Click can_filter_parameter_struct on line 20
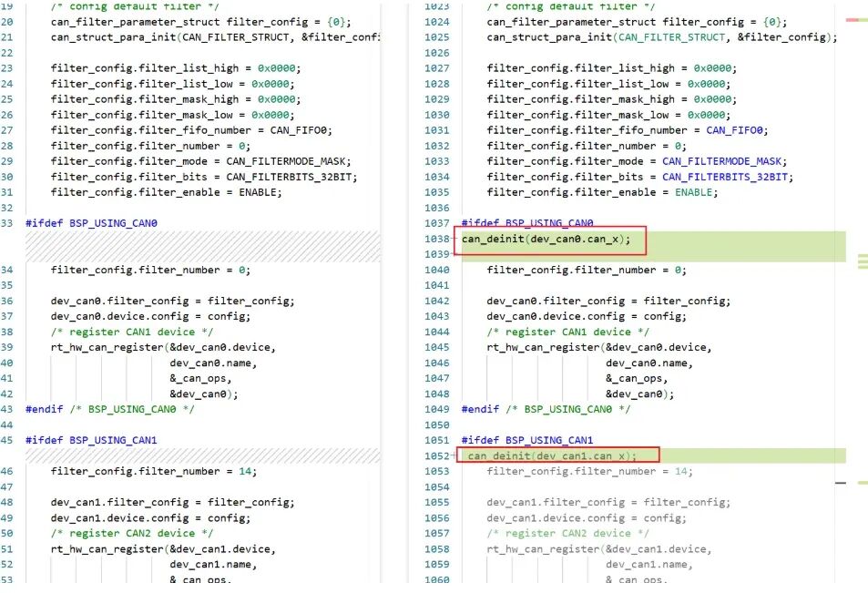868x593 pixels. click(135, 22)
